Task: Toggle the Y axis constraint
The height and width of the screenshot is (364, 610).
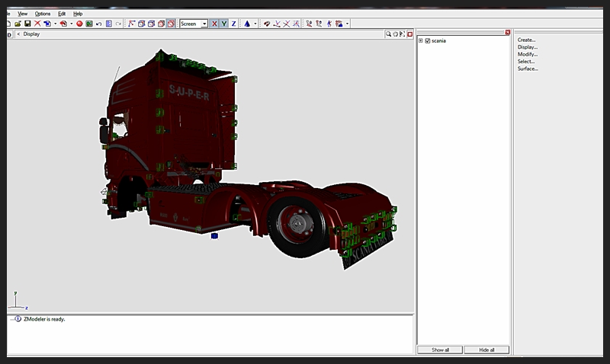Action: 223,24
